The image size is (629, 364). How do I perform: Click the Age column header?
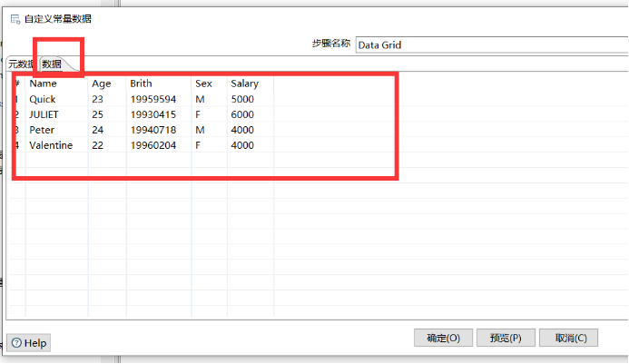pos(107,84)
